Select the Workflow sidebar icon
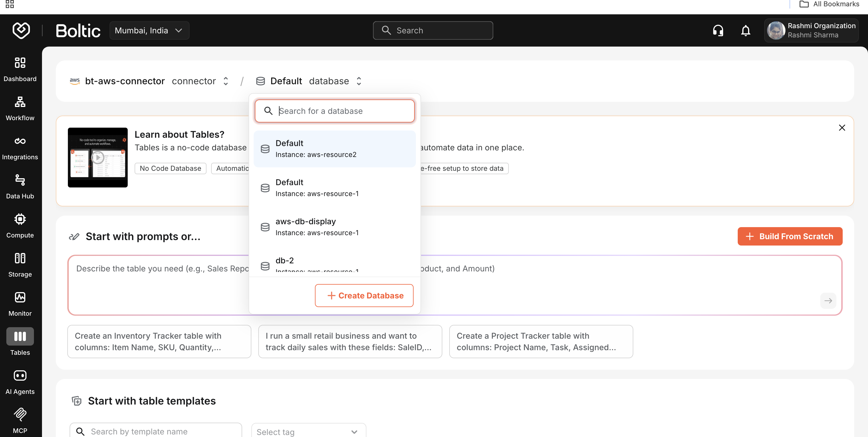The width and height of the screenshot is (868, 437). click(x=20, y=108)
